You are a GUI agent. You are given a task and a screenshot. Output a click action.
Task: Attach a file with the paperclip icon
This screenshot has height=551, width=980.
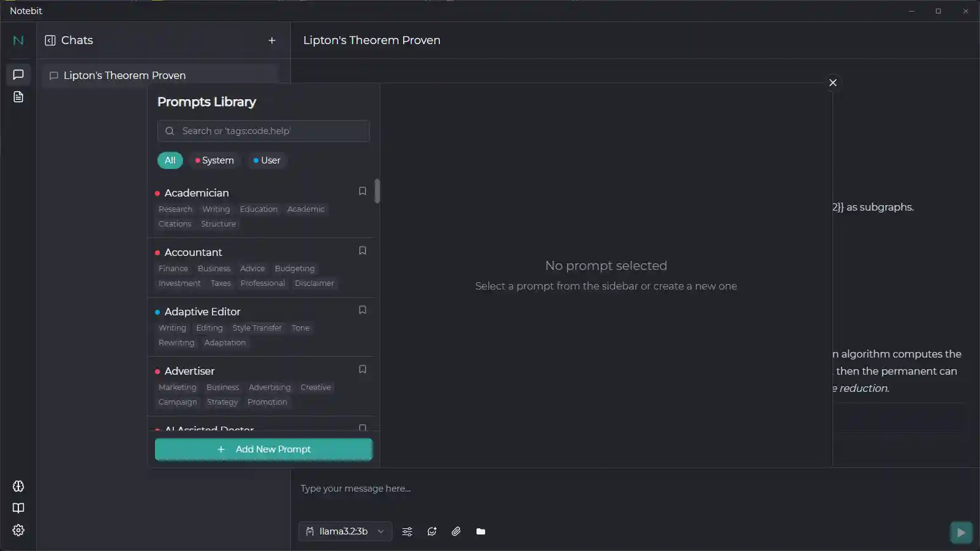(x=456, y=531)
